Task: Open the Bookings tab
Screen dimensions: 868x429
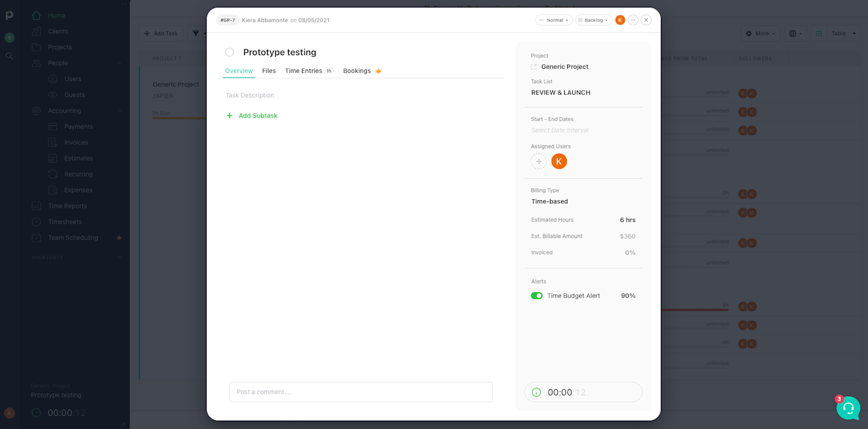Action: pos(357,71)
